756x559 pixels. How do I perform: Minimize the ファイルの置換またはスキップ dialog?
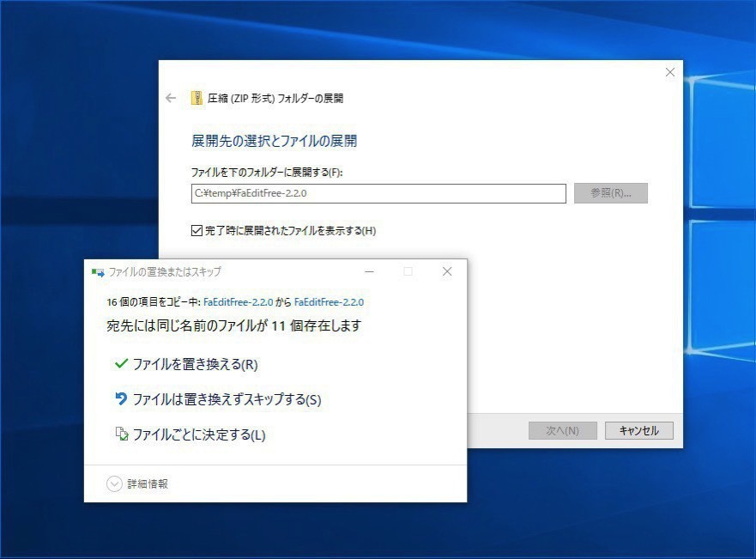pyautogui.click(x=369, y=271)
